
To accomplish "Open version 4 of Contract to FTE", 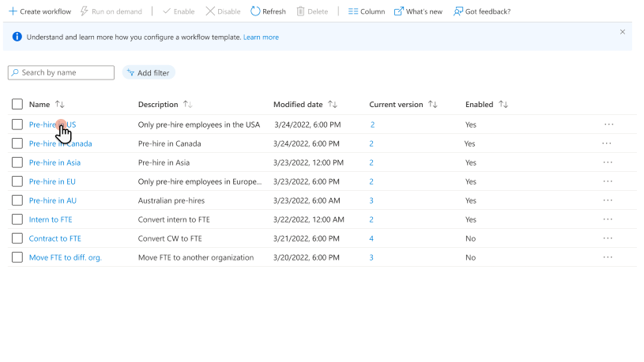I will coord(371,238).
